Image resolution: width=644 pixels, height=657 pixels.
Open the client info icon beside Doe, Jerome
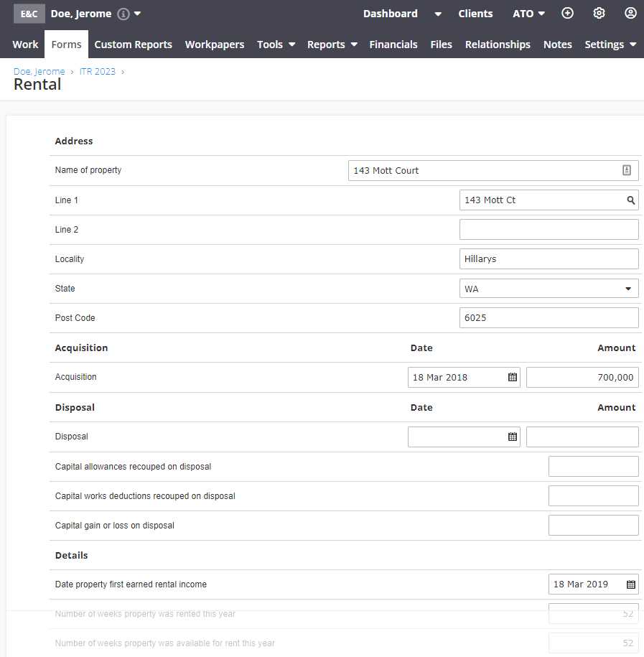(x=123, y=14)
